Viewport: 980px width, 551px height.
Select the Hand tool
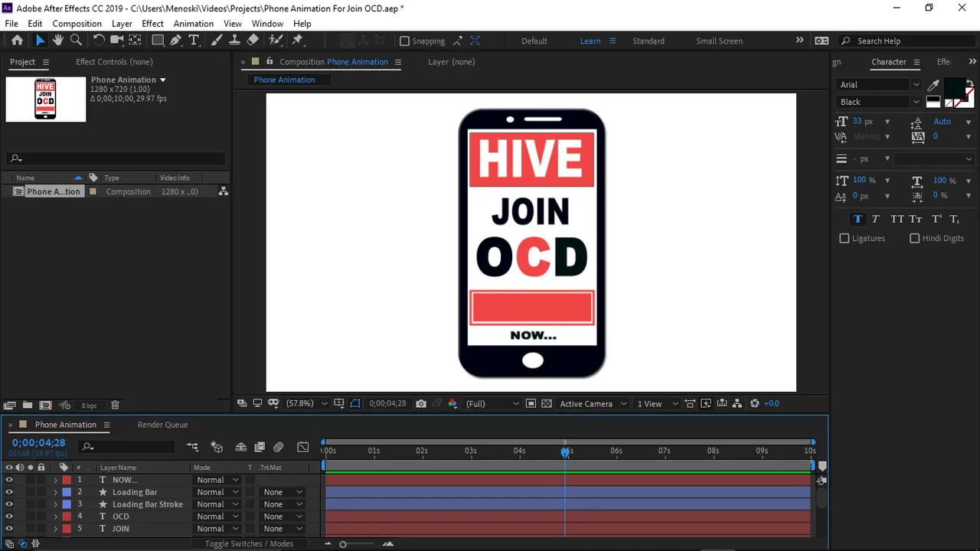coord(58,41)
